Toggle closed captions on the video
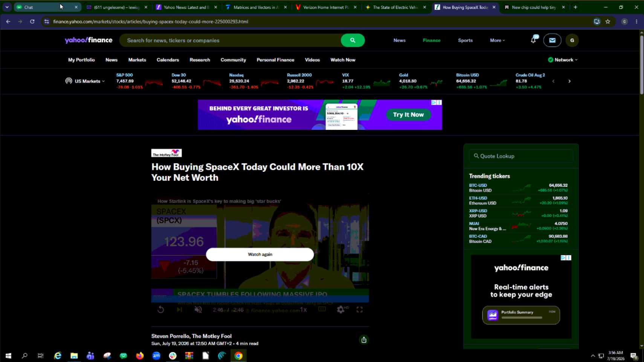 [x=322, y=309]
